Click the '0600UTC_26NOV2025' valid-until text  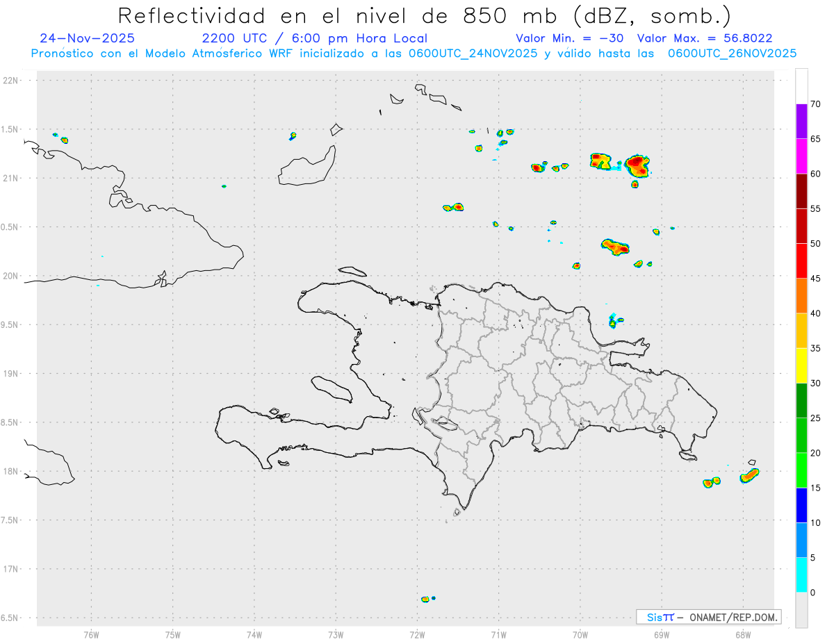(x=732, y=53)
